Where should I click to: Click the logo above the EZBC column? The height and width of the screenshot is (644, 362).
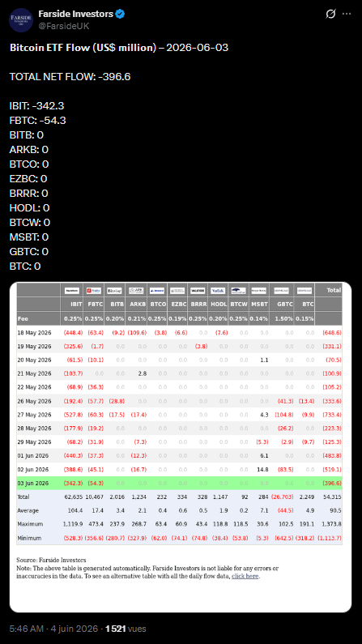coord(177,290)
